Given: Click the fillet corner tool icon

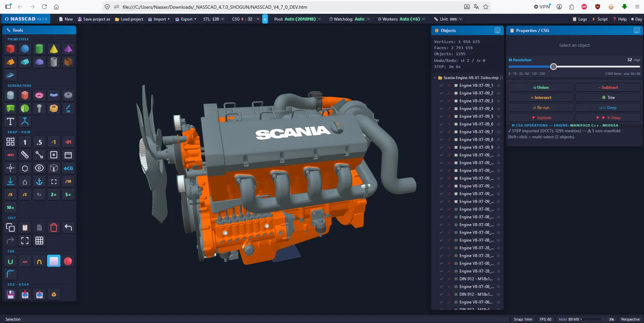Looking at the screenshot, I should point(10,274).
